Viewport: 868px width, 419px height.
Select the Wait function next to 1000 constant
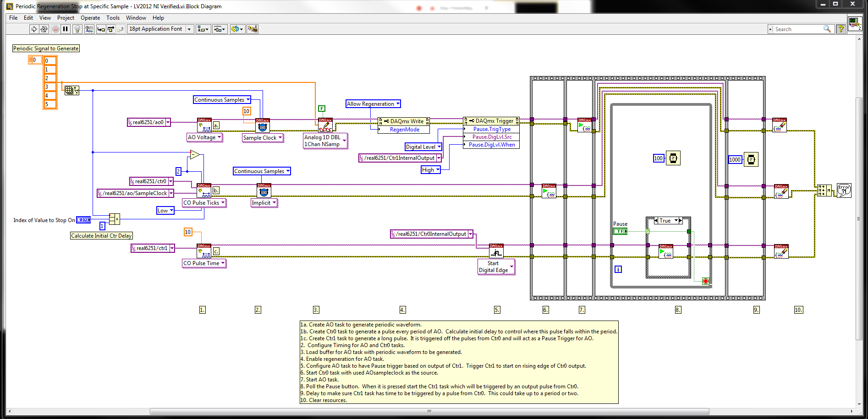pyautogui.click(x=751, y=159)
